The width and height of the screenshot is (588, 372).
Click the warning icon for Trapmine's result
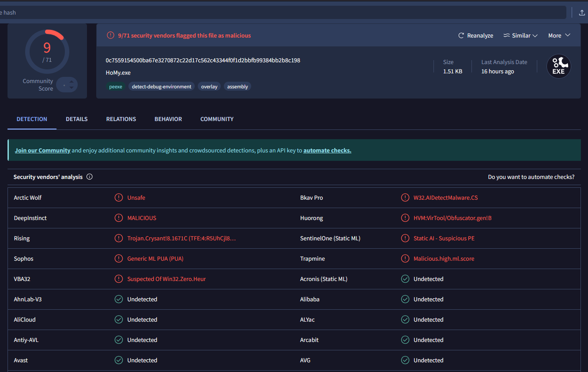(405, 258)
